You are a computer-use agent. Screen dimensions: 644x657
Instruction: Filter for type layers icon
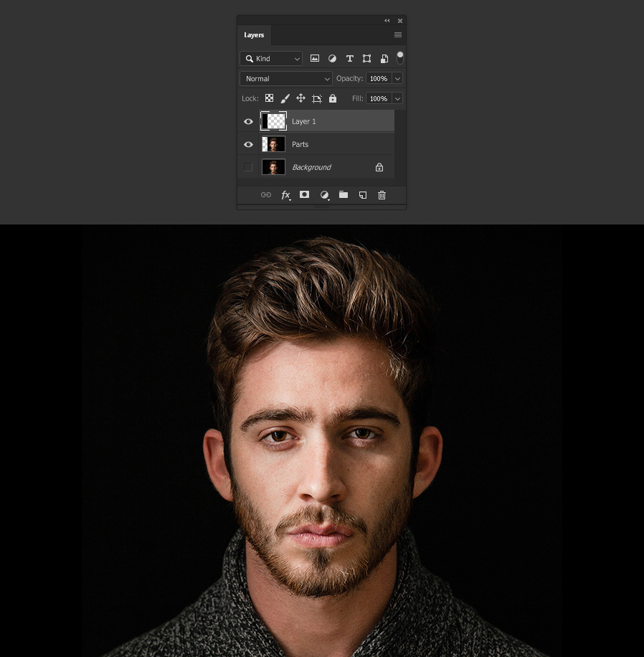[x=349, y=58]
